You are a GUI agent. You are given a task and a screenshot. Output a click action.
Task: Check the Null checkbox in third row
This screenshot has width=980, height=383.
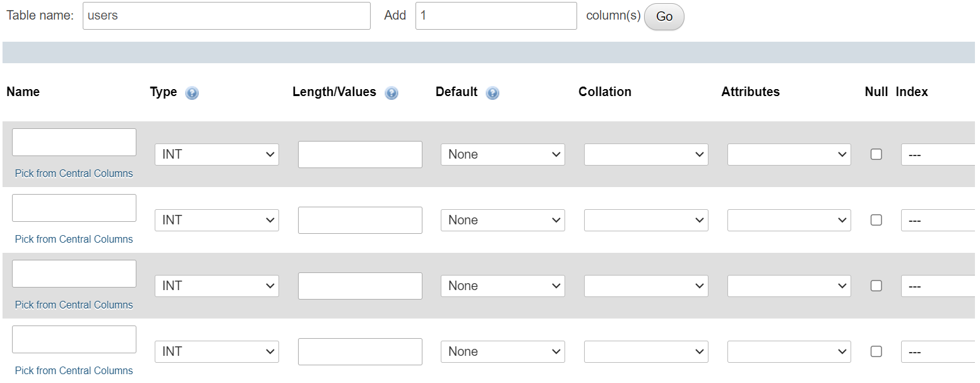coord(876,286)
